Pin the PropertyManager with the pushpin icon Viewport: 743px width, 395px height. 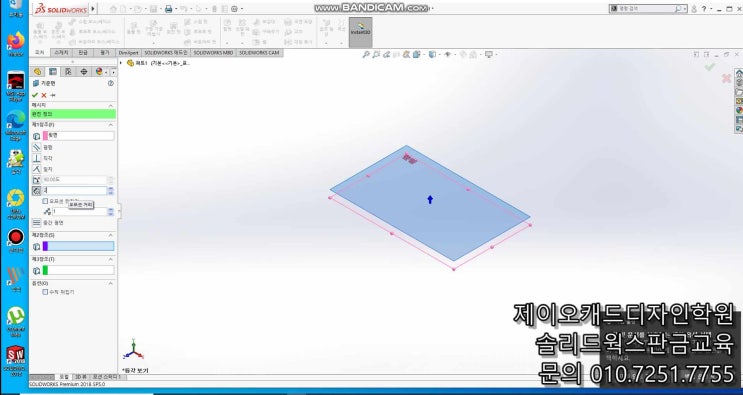point(53,95)
